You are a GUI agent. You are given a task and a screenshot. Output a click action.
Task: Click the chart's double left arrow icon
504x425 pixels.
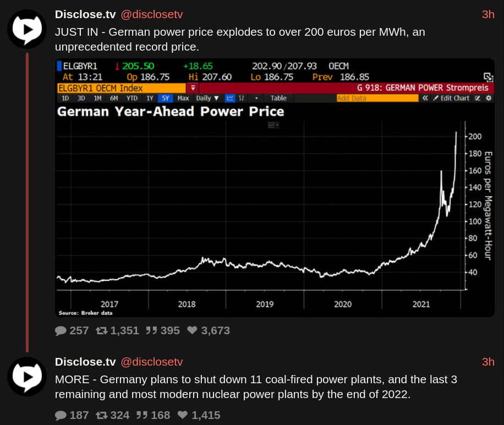425,98
